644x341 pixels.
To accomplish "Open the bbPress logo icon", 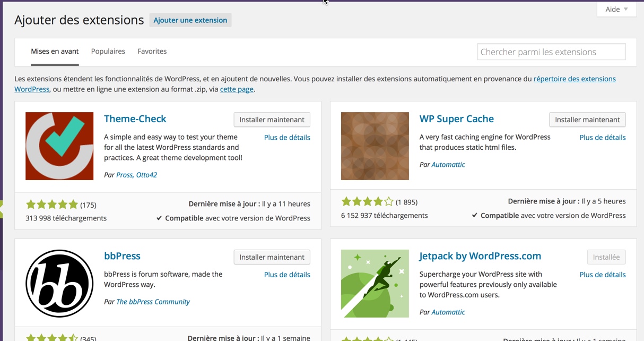I will pos(59,284).
